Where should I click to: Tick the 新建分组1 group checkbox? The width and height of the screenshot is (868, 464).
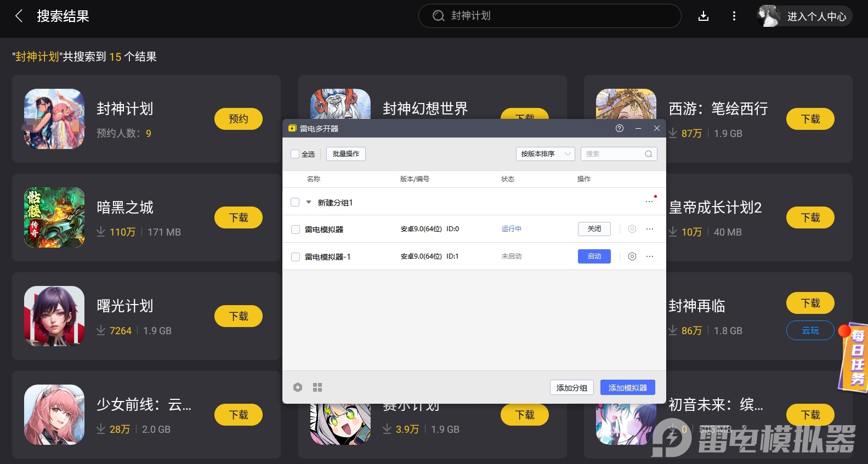point(295,202)
